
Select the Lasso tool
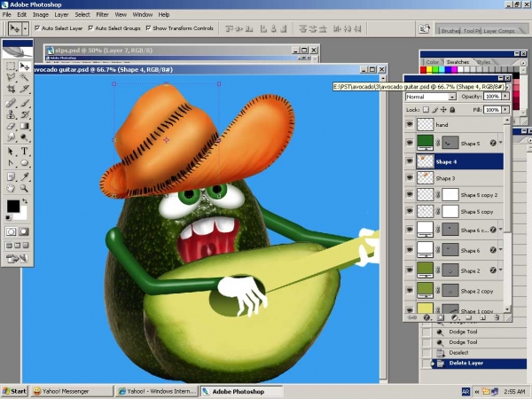(x=11, y=77)
